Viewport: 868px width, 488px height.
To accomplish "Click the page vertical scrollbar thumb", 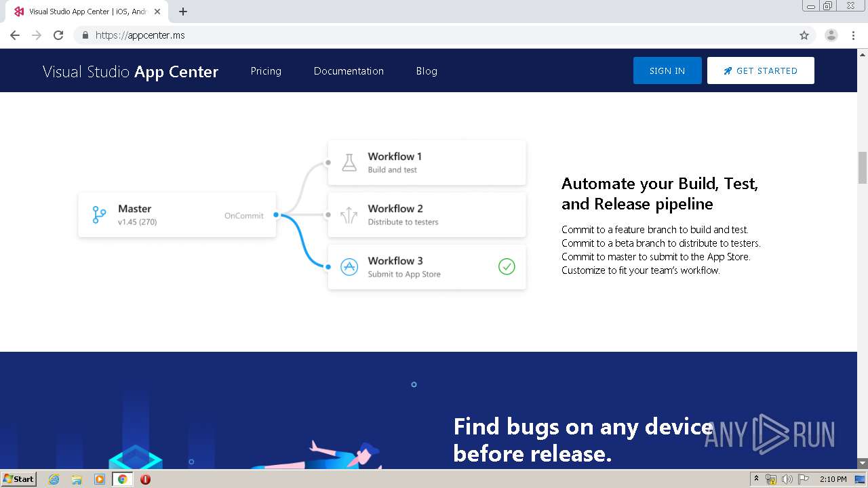I will click(x=863, y=167).
